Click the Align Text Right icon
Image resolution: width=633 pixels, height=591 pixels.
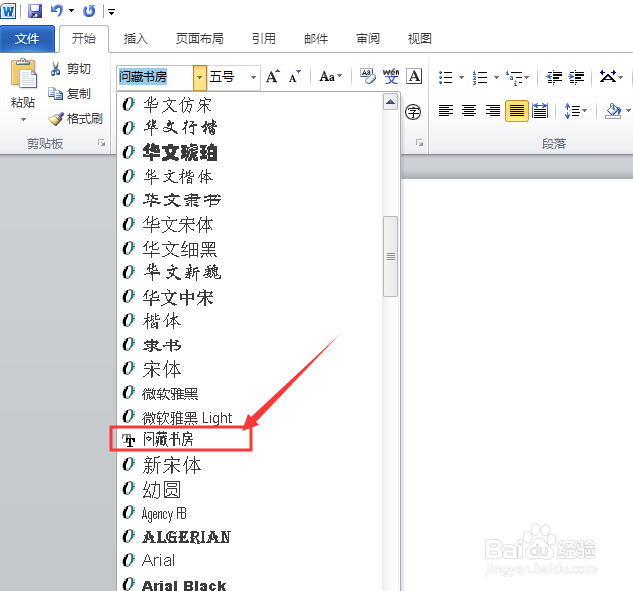[x=493, y=110]
